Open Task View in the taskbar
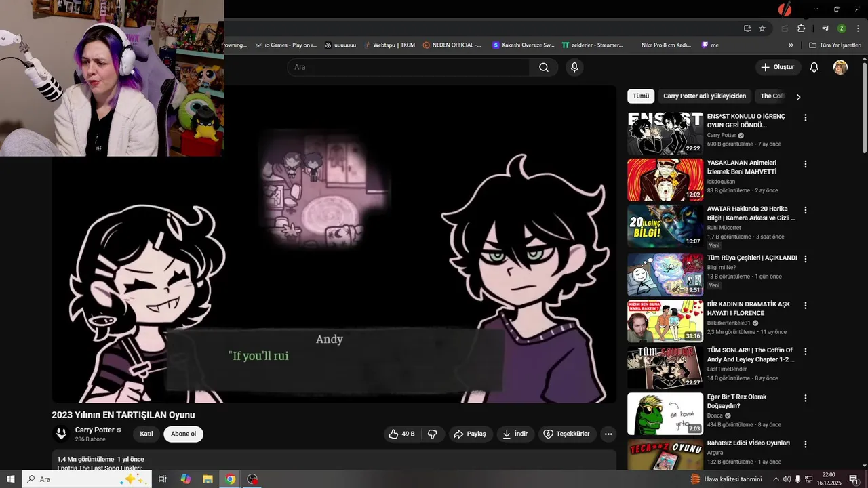Image resolution: width=868 pixels, height=488 pixels. tap(163, 479)
